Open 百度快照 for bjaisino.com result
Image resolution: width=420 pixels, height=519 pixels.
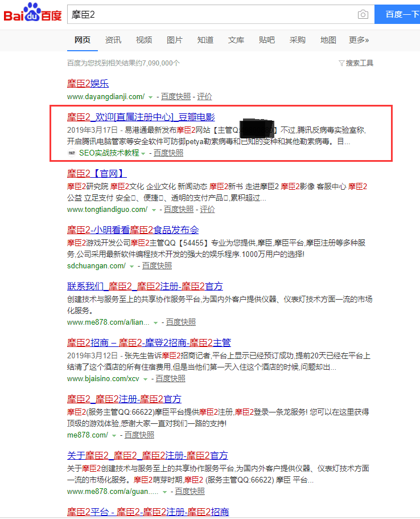[x=170, y=379]
